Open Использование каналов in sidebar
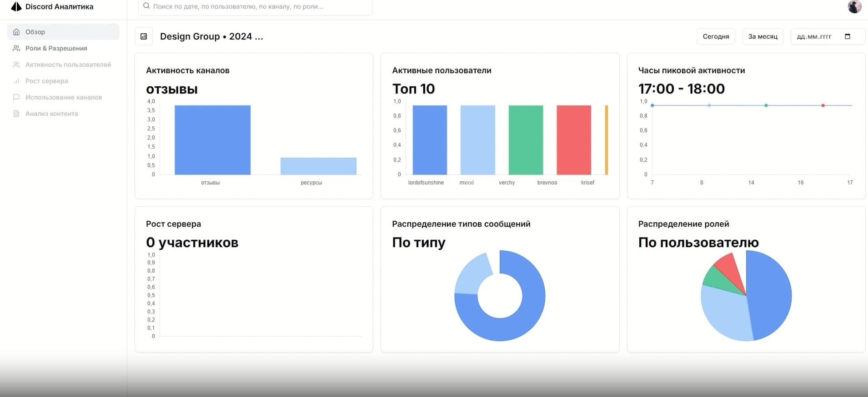 coord(63,97)
